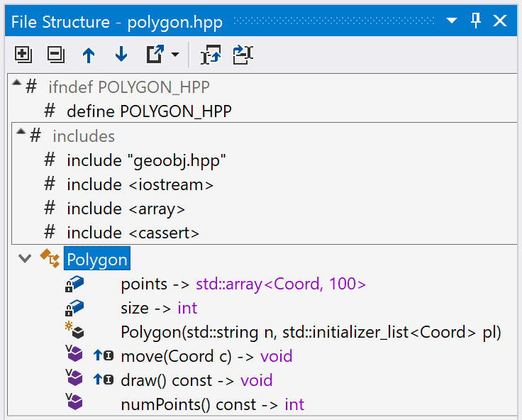The height and width of the screenshot is (420, 522).
Task: Click the Expand All toolbar icon
Action: [23, 55]
